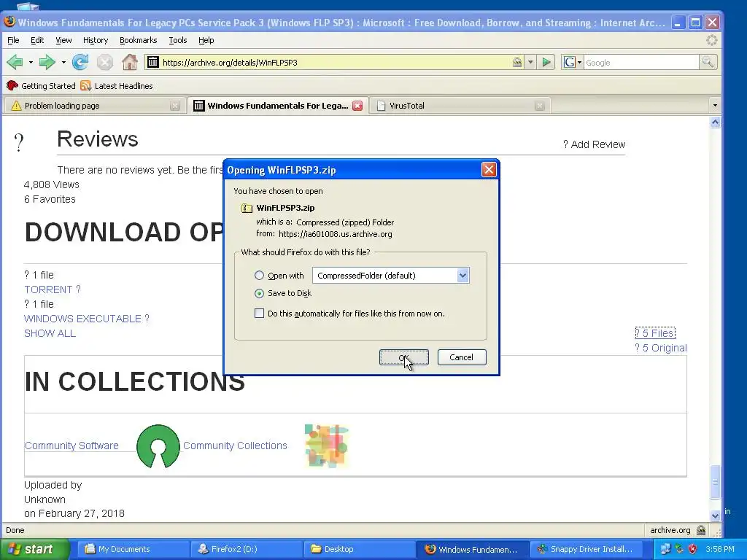Go to the Home page icon
Viewport: 747px width, 560px height.
130,63
